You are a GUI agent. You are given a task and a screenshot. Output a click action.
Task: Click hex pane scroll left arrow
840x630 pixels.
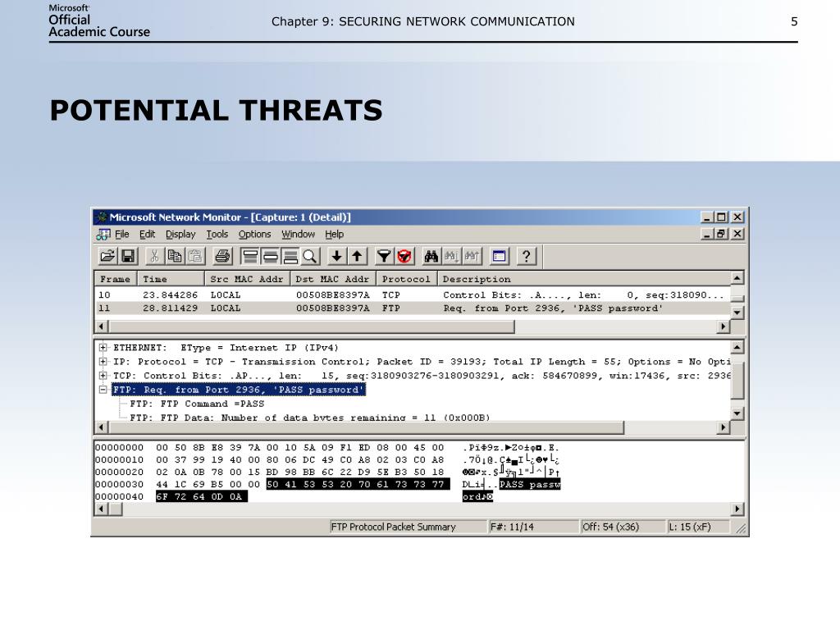(101, 509)
